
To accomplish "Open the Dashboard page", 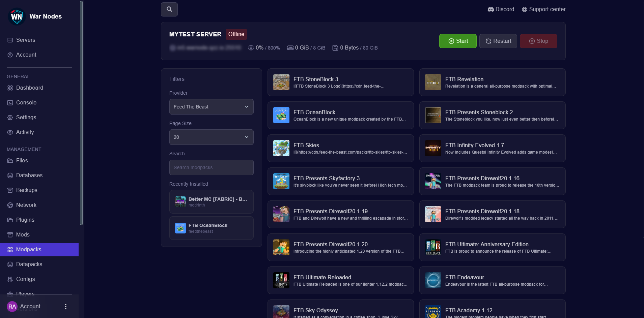I will click(39, 88).
